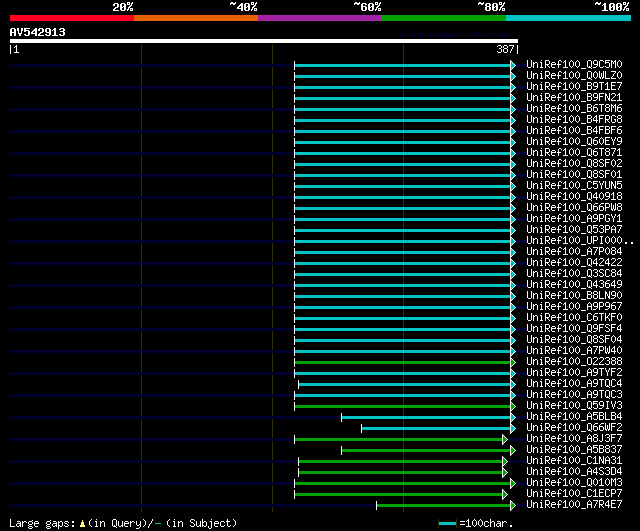The image size is (640, 531).
Task: Open the UniRef100_O22388 hit label
Action: 574,362
